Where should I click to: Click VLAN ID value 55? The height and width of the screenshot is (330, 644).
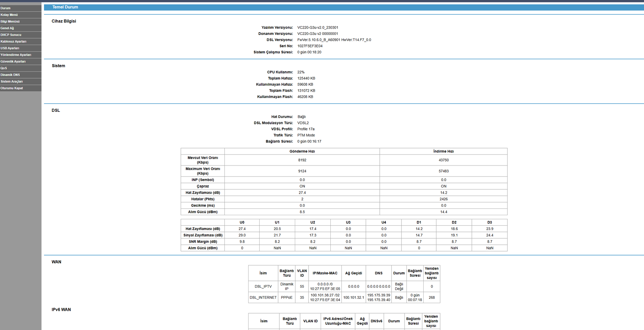302,287
